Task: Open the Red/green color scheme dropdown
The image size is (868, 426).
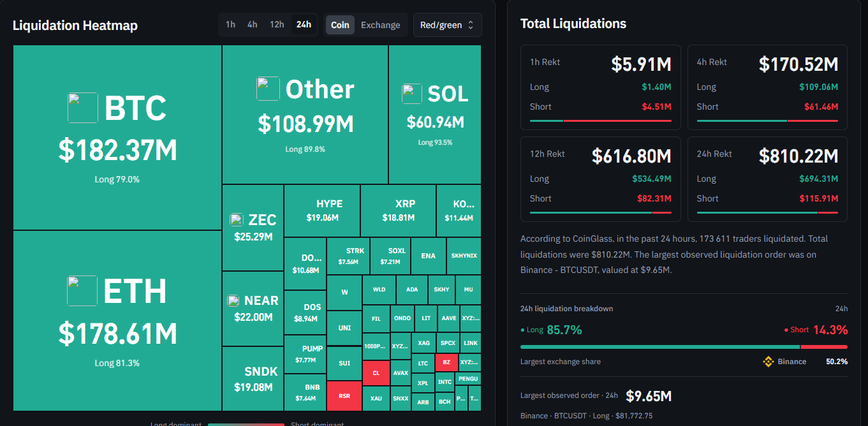Action: point(447,25)
